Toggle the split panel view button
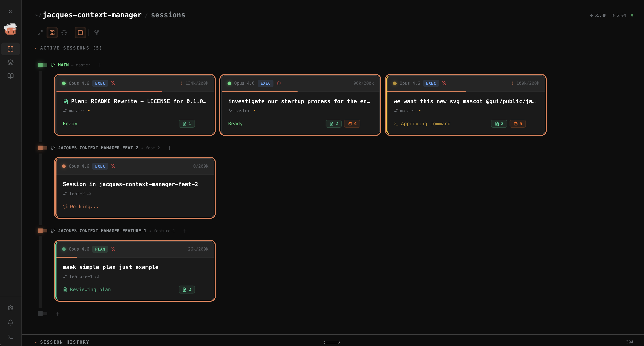Screen dimensions: 644x346 (80, 33)
